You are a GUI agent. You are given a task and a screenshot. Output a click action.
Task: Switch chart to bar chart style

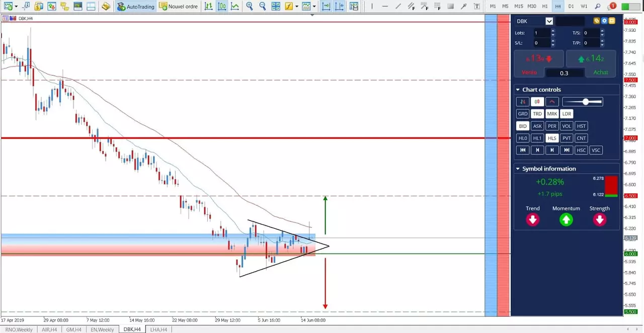[209, 7]
